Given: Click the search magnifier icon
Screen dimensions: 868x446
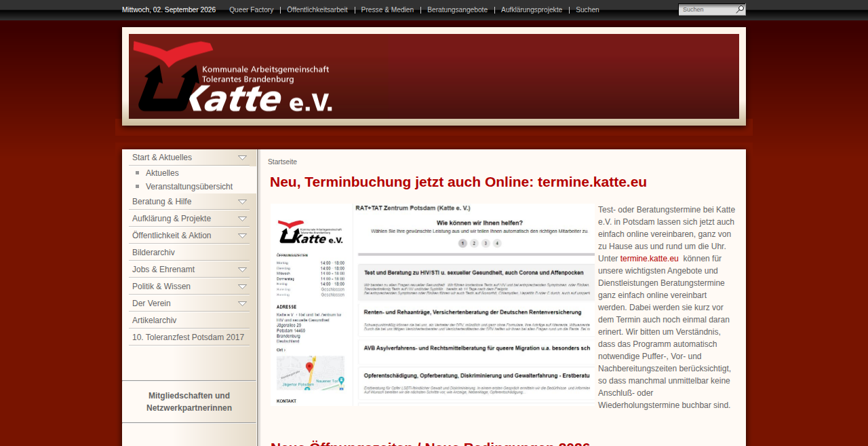Looking at the screenshot, I should point(741,10).
